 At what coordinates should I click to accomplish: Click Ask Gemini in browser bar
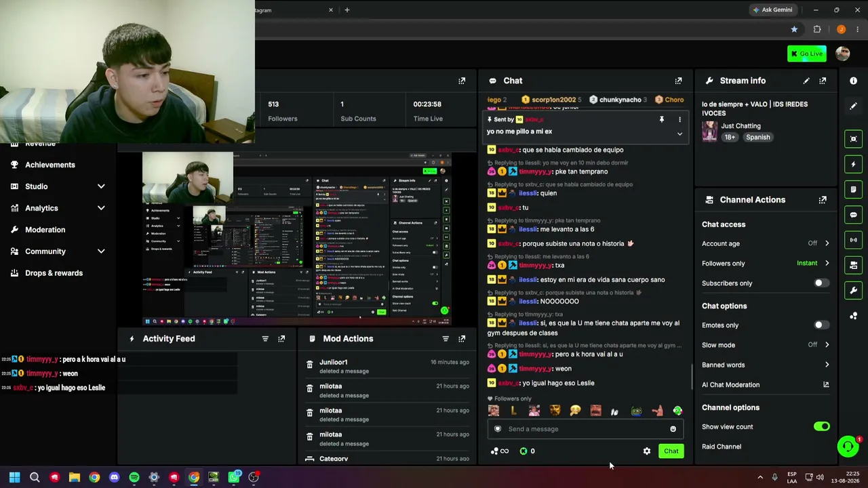[x=772, y=10]
